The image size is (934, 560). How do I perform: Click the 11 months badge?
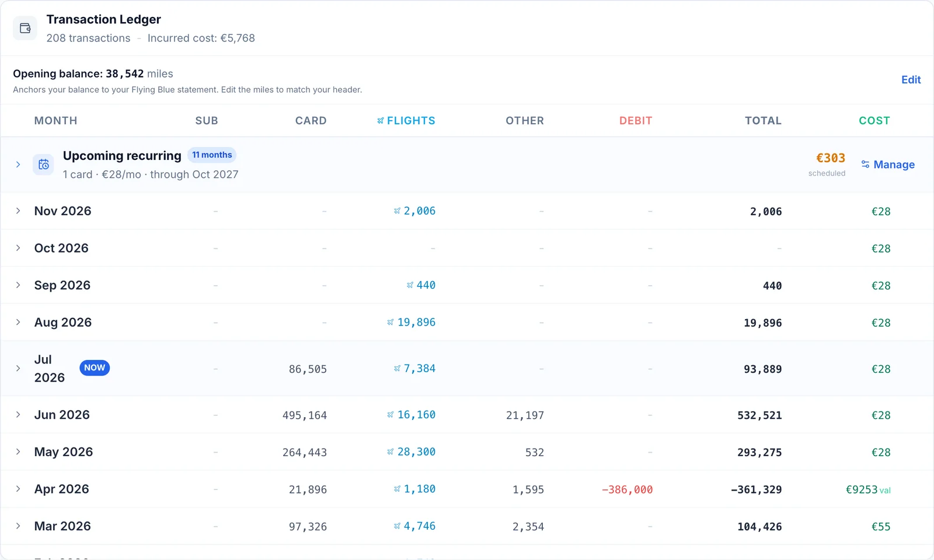click(212, 155)
